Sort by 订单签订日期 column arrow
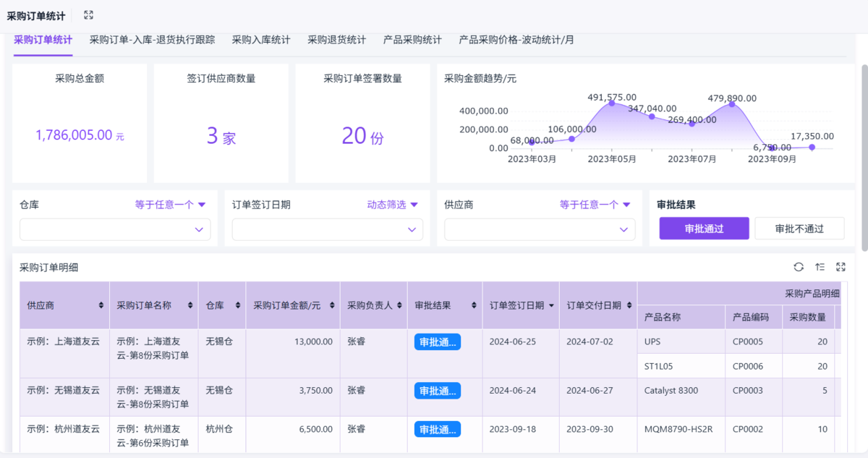 (x=551, y=306)
